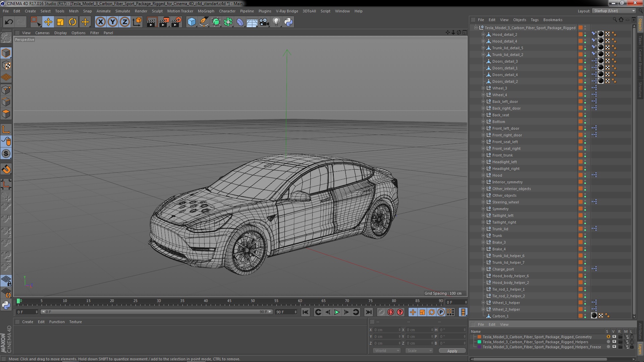The width and height of the screenshot is (644, 362).
Task: Click the Workplane mode icon
Action: [6, 77]
